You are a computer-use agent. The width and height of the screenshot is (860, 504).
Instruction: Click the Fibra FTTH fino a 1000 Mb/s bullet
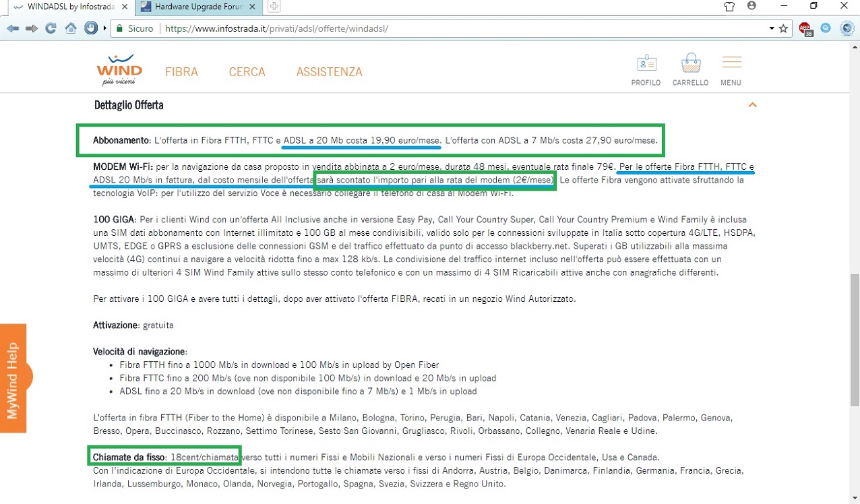point(279,365)
